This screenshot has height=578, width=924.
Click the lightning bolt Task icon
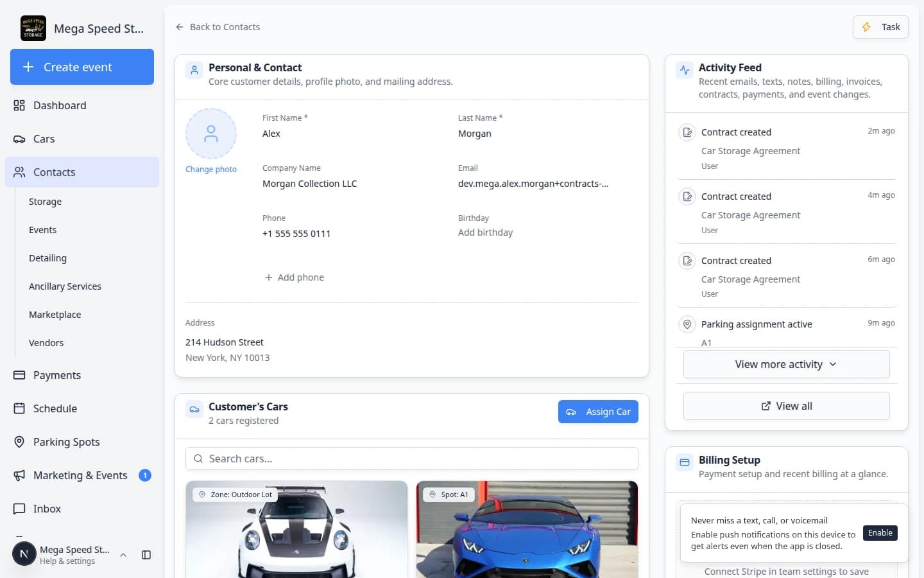(x=866, y=27)
